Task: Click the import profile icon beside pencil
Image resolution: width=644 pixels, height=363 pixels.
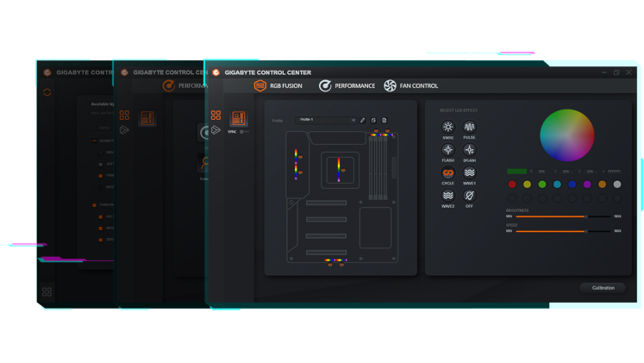Action: point(373,121)
